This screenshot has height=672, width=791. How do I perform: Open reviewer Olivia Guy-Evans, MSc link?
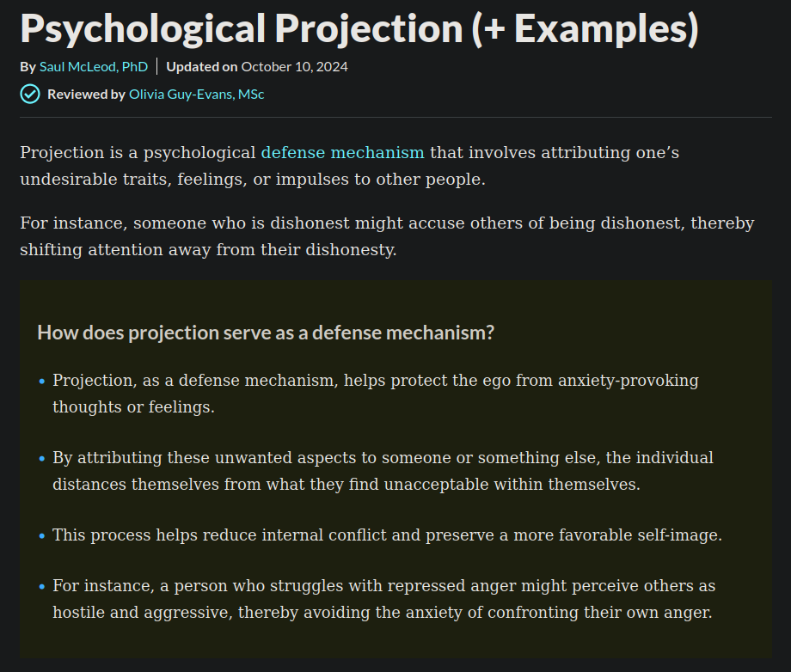click(x=196, y=95)
